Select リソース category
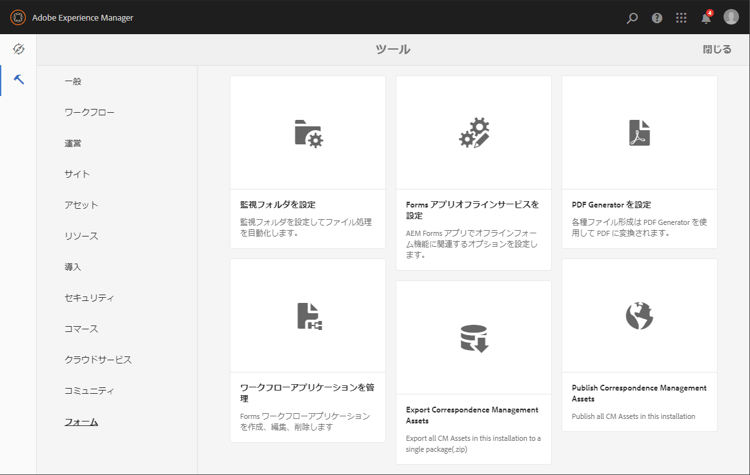The height and width of the screenshot is (475, 750). point(81,236)
